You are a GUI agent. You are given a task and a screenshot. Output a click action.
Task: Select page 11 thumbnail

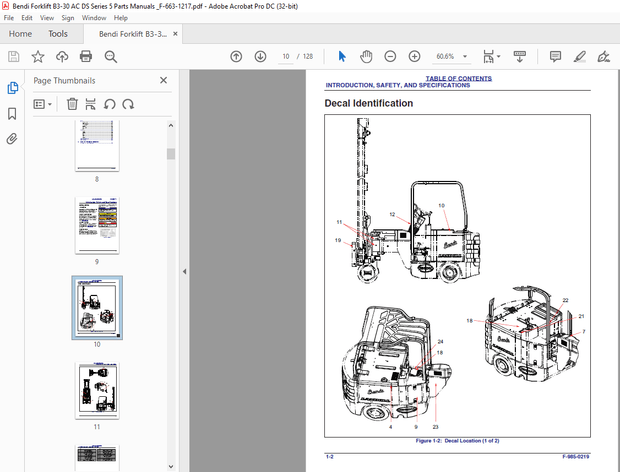(x=97, y=391)
